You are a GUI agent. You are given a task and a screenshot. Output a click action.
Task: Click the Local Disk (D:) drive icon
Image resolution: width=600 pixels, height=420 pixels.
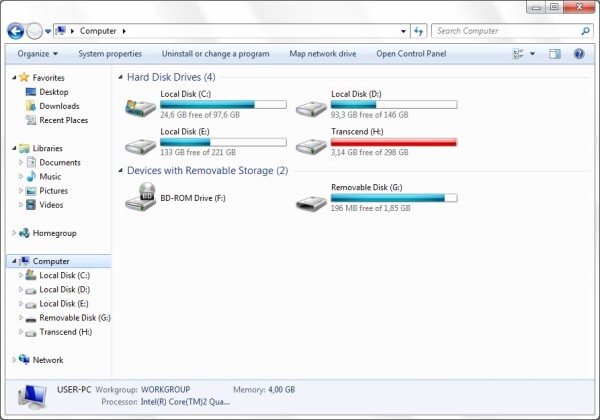click(x=311, y=109)
